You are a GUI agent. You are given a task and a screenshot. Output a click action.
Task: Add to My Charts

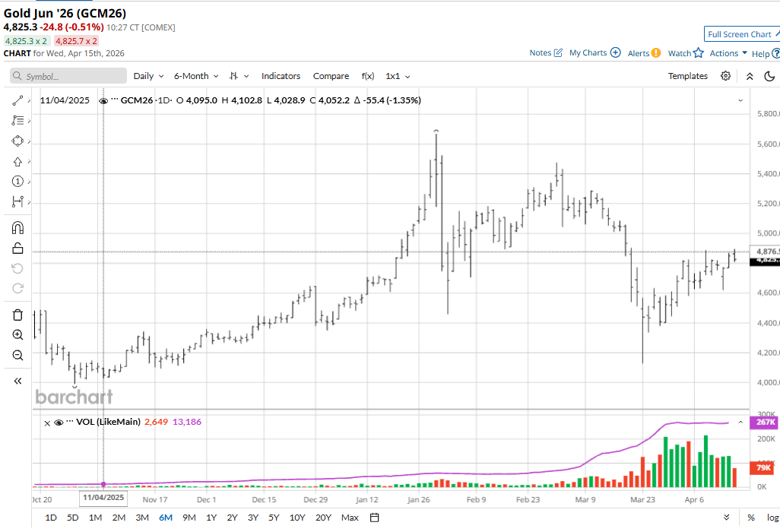click(595, 52)
